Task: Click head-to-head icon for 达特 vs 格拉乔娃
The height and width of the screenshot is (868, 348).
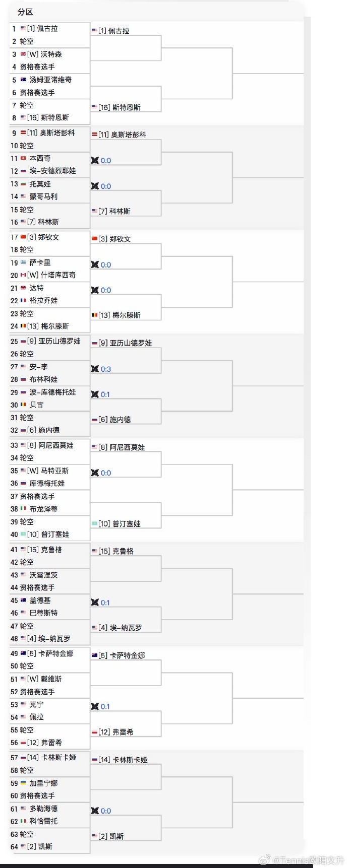Action: click(95, 290)
